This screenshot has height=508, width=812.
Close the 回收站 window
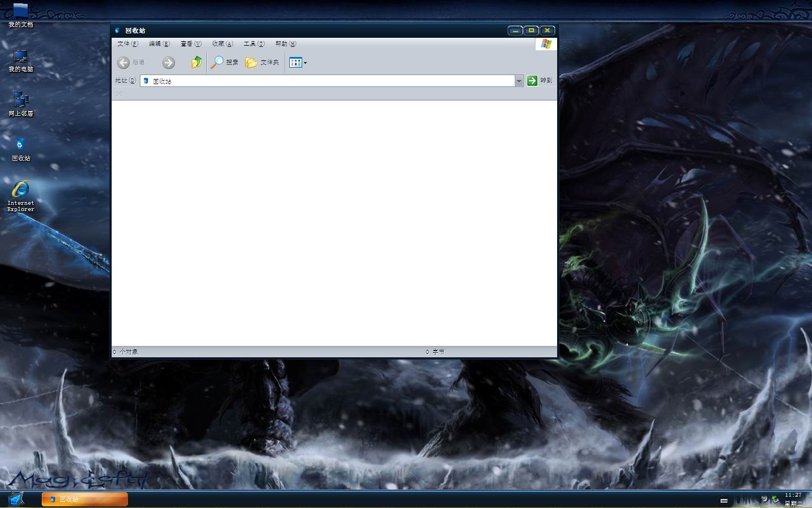[547, 30]
